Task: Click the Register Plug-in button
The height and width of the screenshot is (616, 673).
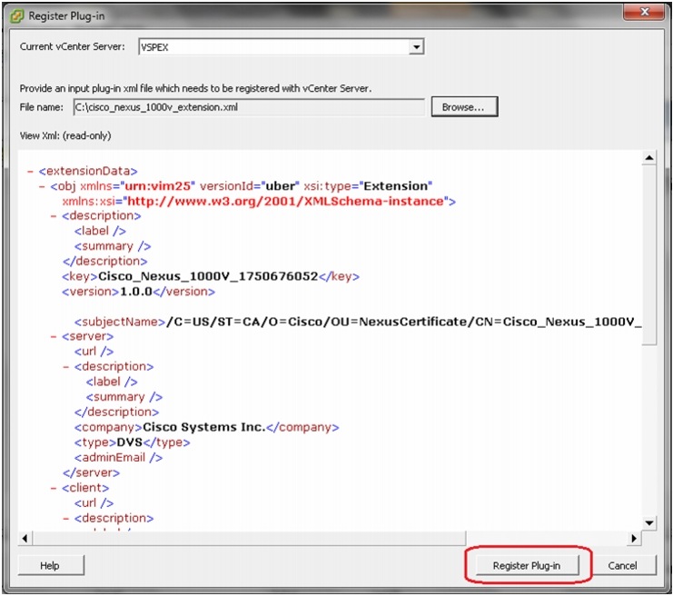Action: point(527,566)
